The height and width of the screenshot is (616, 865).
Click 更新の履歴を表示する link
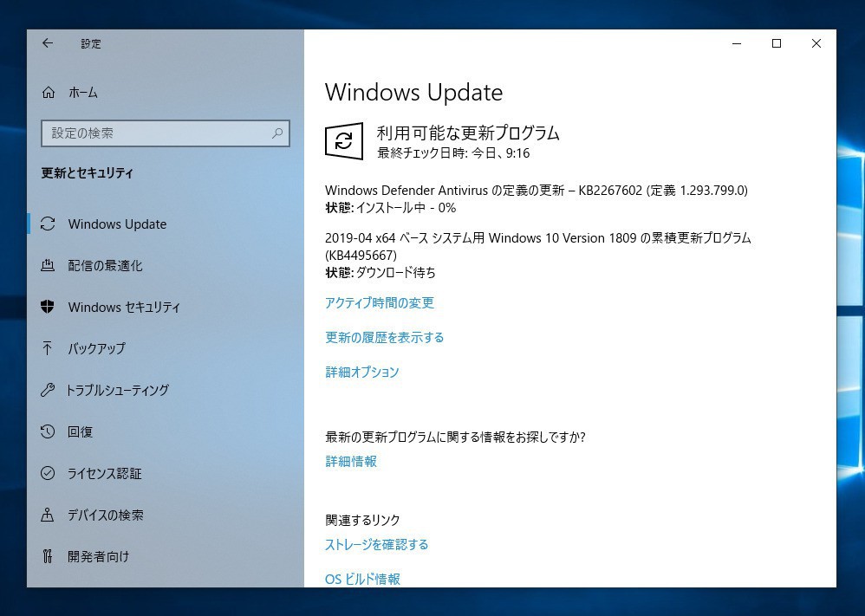[385, 338]
